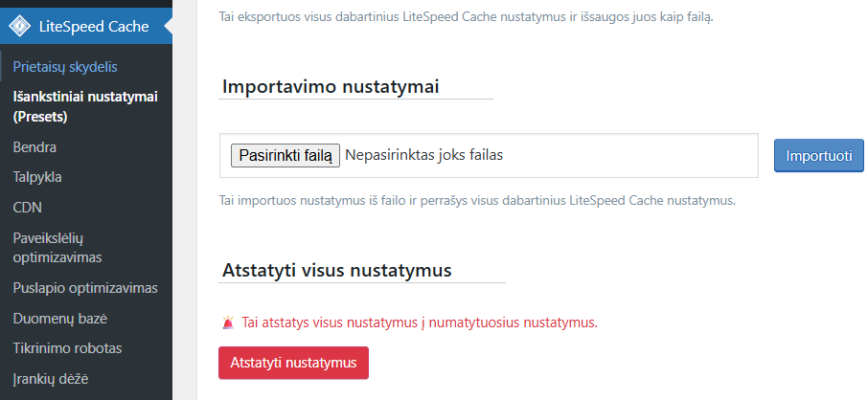Navigate to Talpykla in the sidebar
The height and width of the screenshot is (400, 868).
pos(37,177)
